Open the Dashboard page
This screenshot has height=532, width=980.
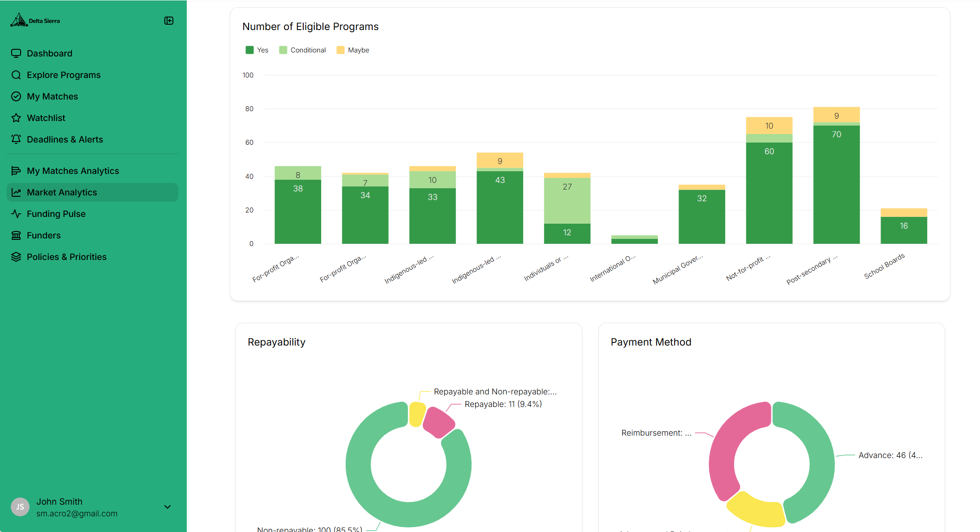pos(92,53)
